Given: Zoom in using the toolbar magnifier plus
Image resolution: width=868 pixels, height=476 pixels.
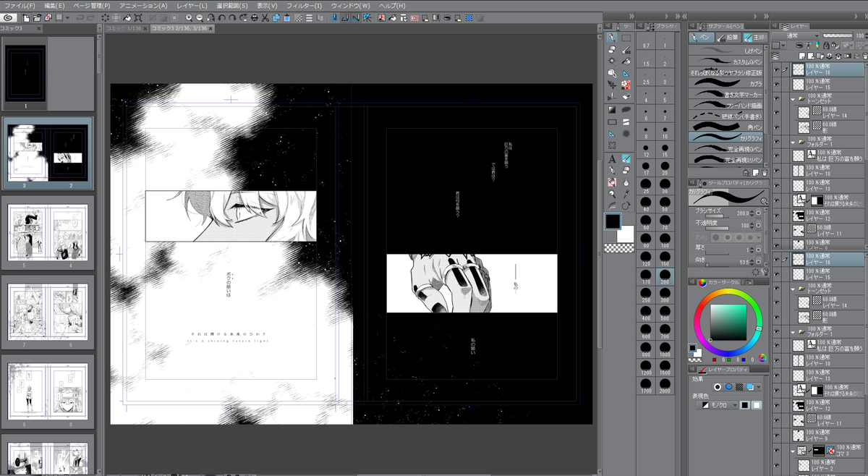Looking at the screenshot, I should click(189, 17).
